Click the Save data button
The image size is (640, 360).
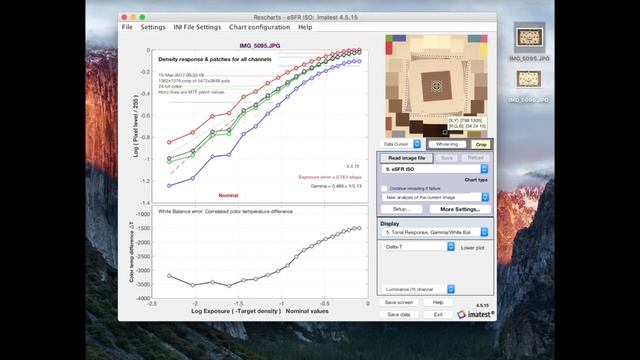pos(399,315)
